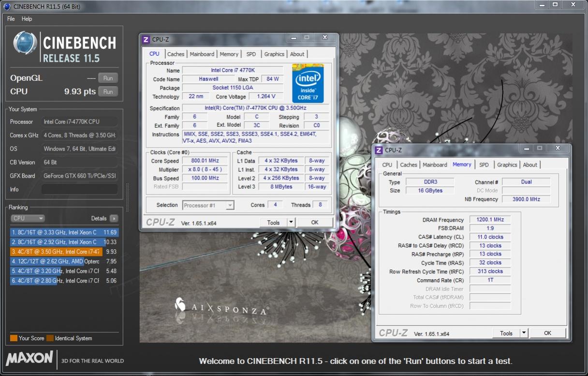Open SPD tab in CPU-Z processor window
Viewport: 588px width, 376px height.
[251, 54]
